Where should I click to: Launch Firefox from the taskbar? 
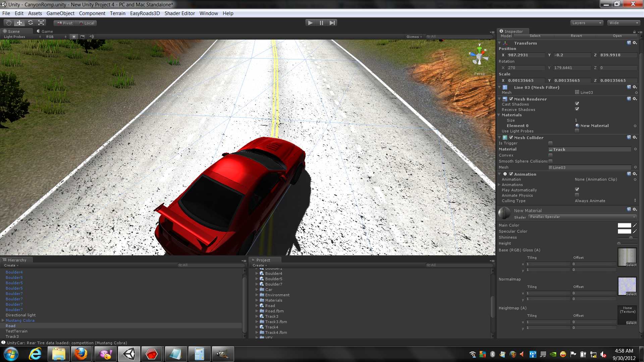(x=81, y=354)
